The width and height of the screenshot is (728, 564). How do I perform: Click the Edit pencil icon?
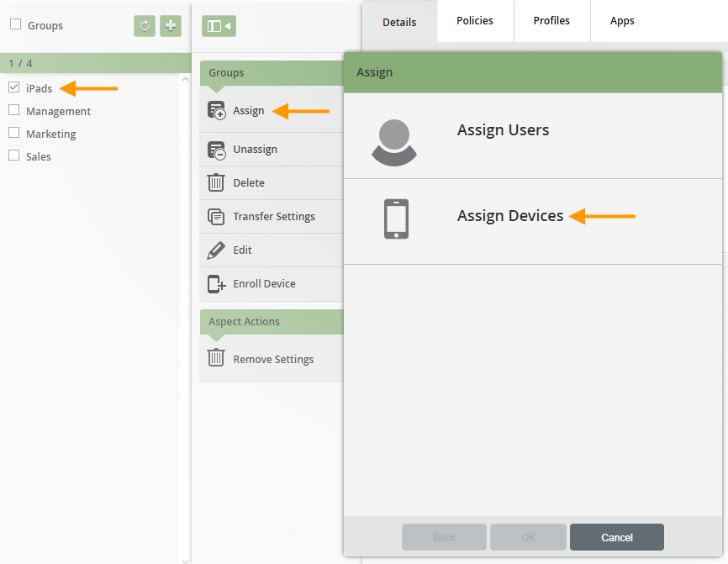pyautogui.click(x=216, y=250)
